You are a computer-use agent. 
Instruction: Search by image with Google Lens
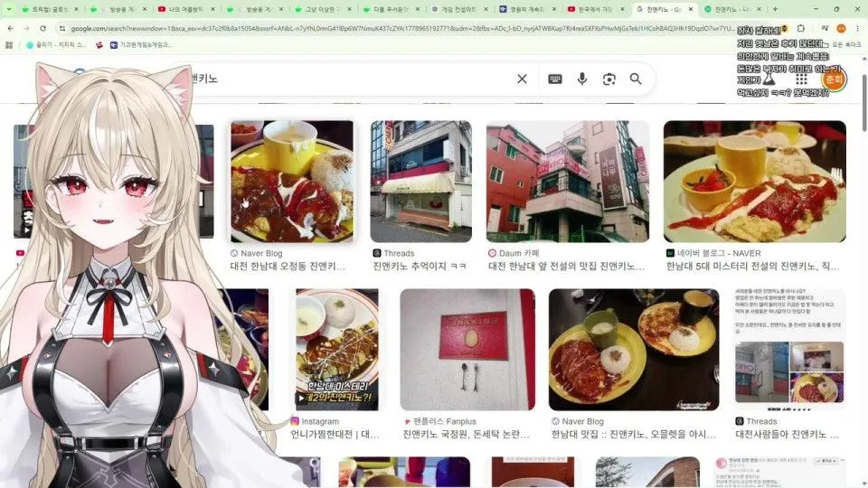tap(609, 80)
